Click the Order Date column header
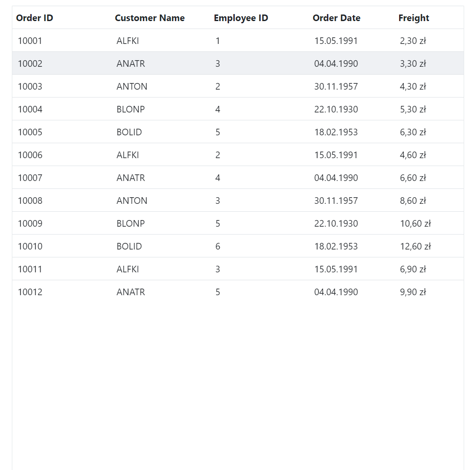The image size is (476, 470). tap(336, 18)
